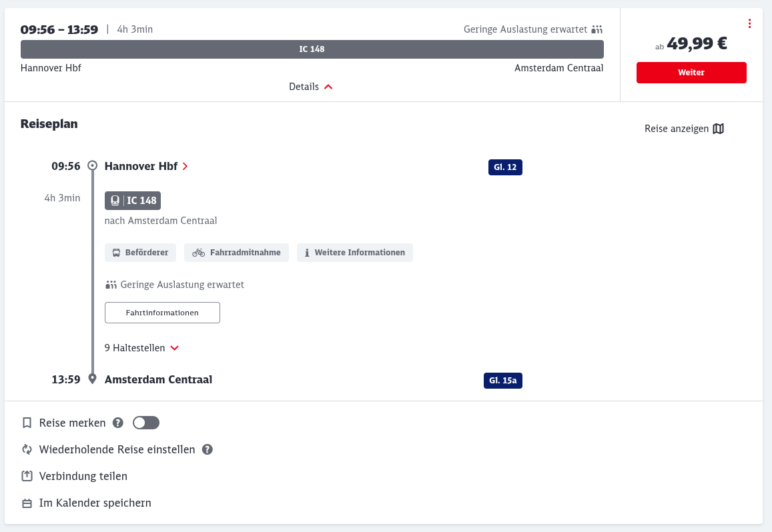Screen dimensions: 772x532
Task: Open the Beförderer info chip
Action: [140, 253]
